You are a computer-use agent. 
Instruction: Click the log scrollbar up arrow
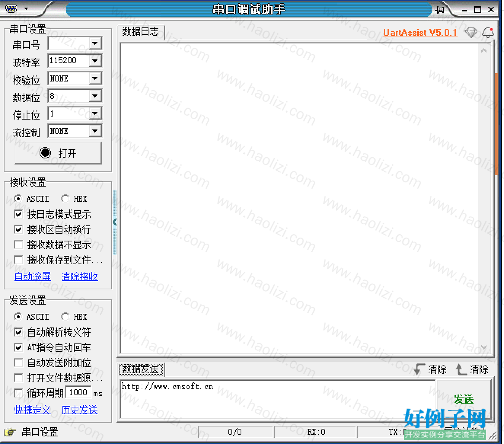coord(484,50)
